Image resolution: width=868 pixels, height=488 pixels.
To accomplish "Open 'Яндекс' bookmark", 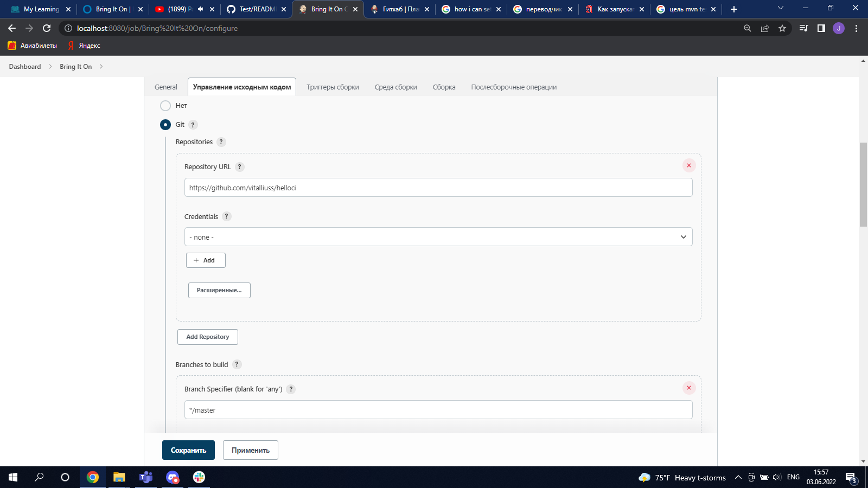I will click(x=84, y=46).
